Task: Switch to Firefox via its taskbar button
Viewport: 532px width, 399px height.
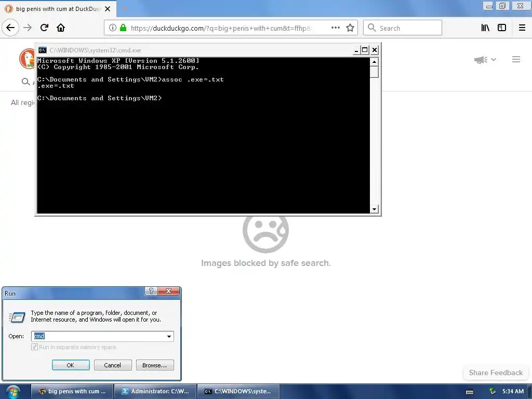Action: pos(72,391)
